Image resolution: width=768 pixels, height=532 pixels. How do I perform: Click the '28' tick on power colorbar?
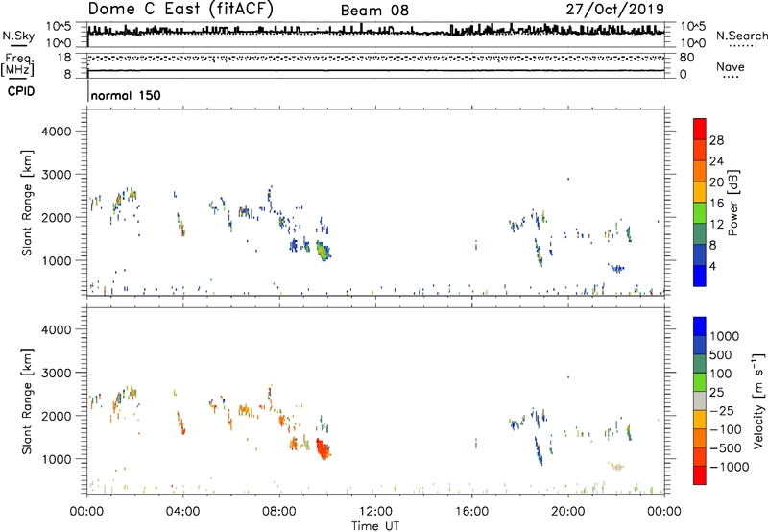click(716, 140)
